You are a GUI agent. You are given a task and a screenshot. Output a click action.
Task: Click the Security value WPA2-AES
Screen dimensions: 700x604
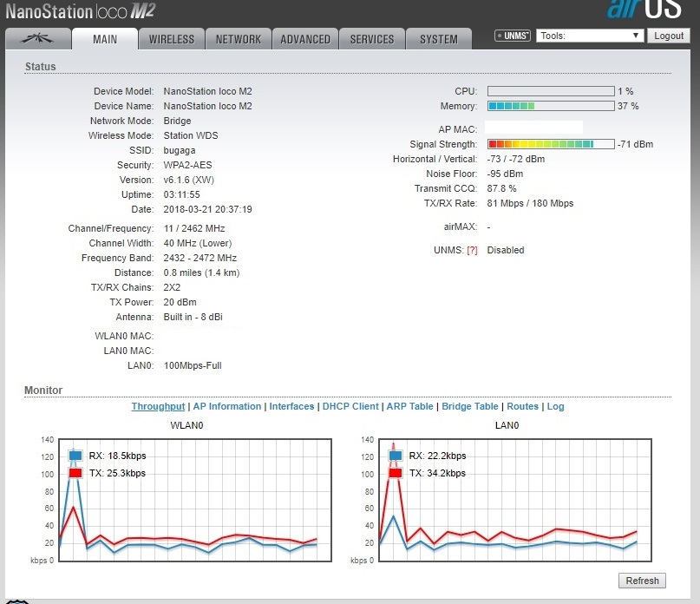click(187, 165)
